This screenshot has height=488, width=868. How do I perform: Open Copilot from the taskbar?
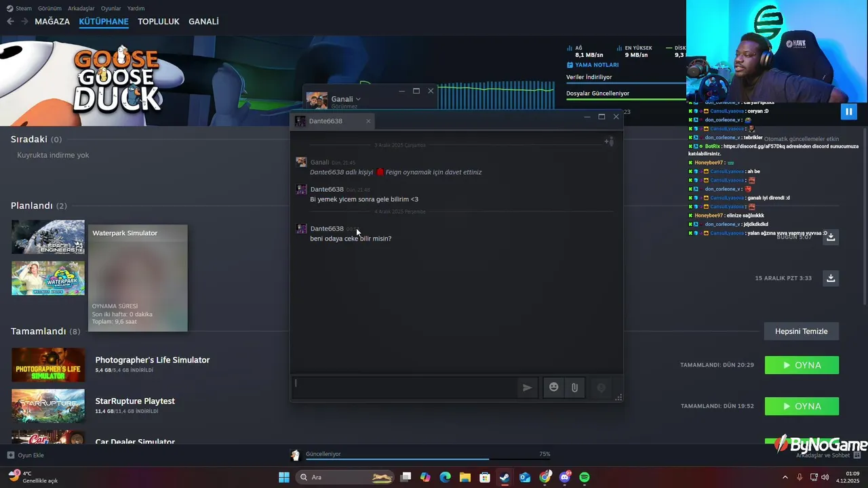click(425, 477)
